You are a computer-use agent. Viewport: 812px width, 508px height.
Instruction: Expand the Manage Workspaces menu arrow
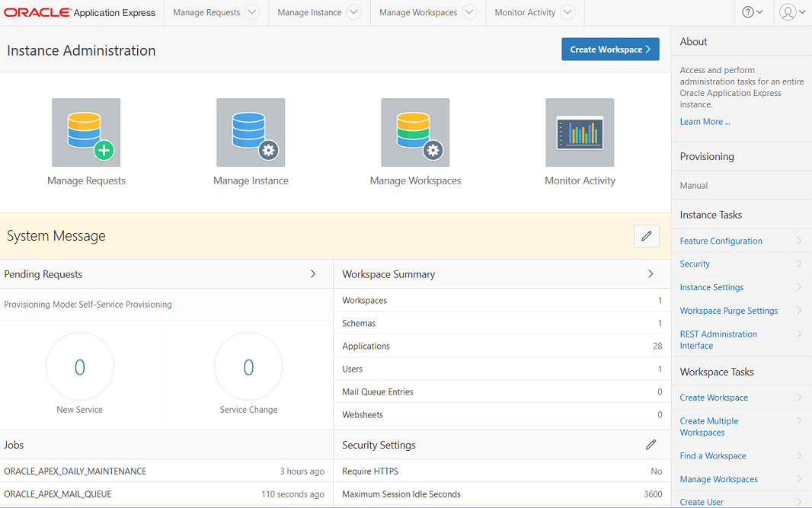(469, 12)
